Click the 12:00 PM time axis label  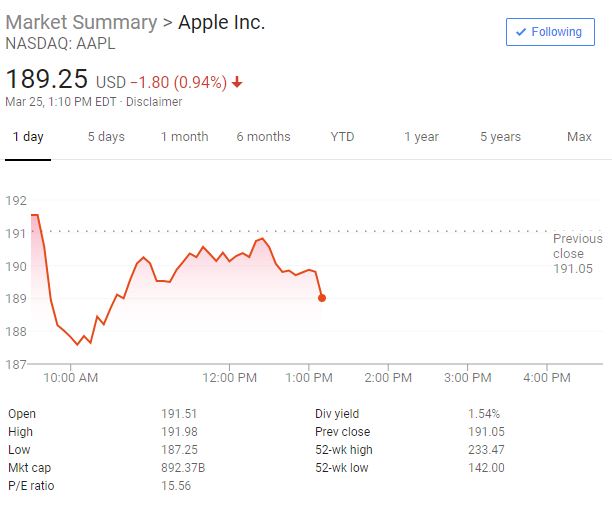[x=230, y=378]
